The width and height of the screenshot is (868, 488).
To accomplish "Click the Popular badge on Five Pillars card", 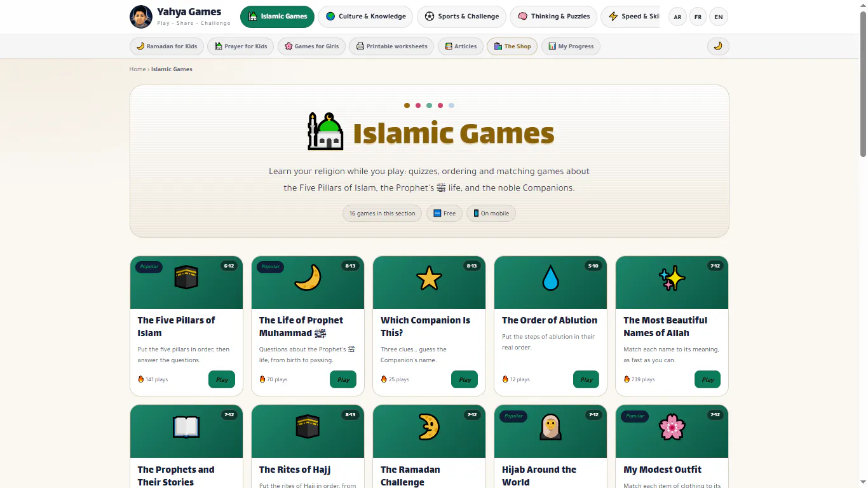I will pyautogui.click(x=149, y=267).
